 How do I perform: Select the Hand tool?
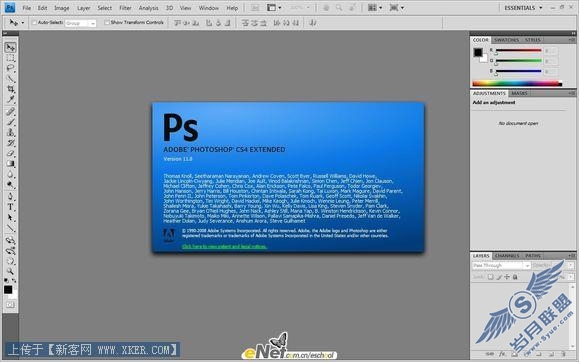10,261
